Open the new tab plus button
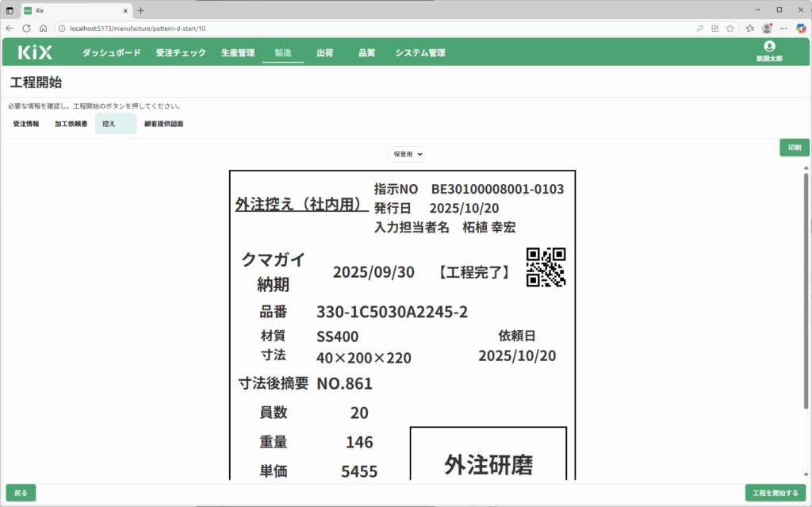Screen dimensions: 812x507 pyautogui.click(x=141, y=10)
